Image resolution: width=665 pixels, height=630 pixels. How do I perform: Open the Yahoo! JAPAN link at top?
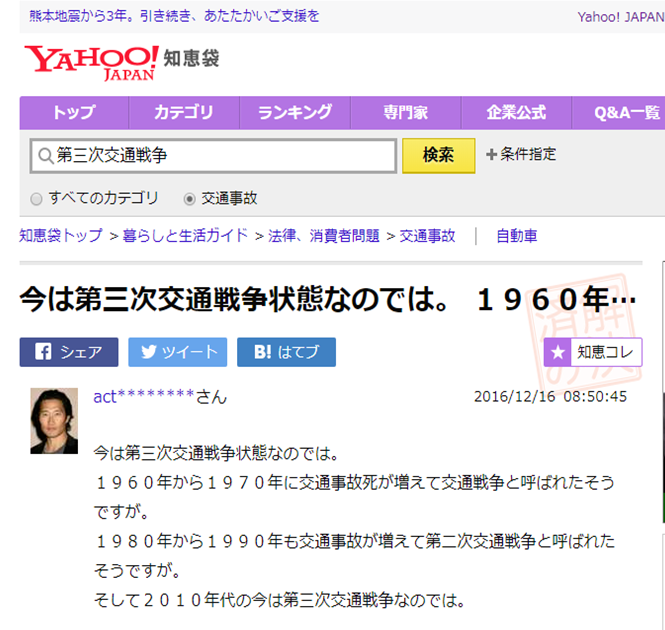coord(621,17)
